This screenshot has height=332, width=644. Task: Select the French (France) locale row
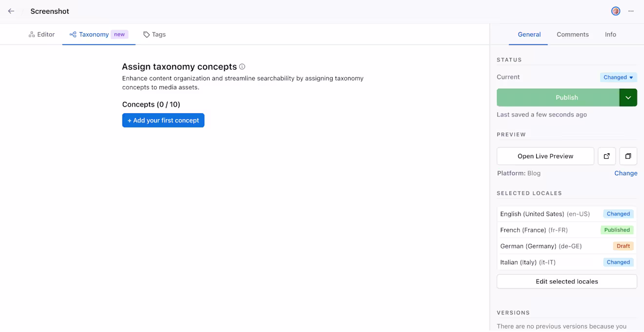click(x=566, y=230)
